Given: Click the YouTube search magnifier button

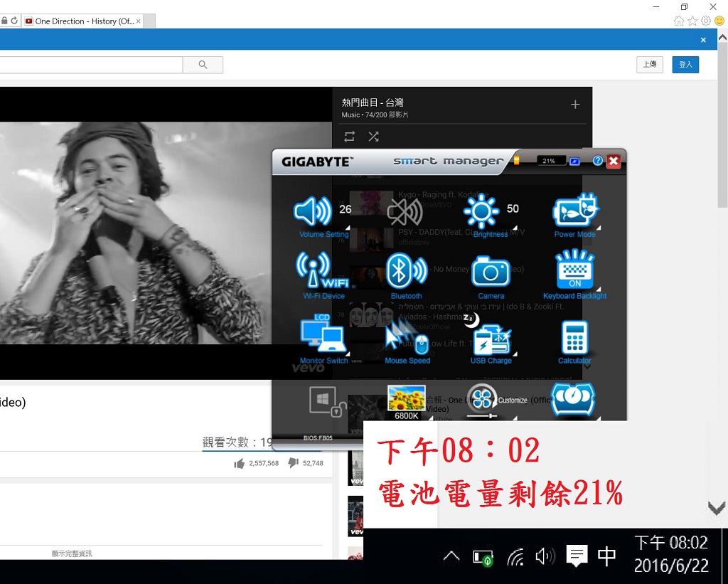Looking at the screenshot, I should 203,65.
